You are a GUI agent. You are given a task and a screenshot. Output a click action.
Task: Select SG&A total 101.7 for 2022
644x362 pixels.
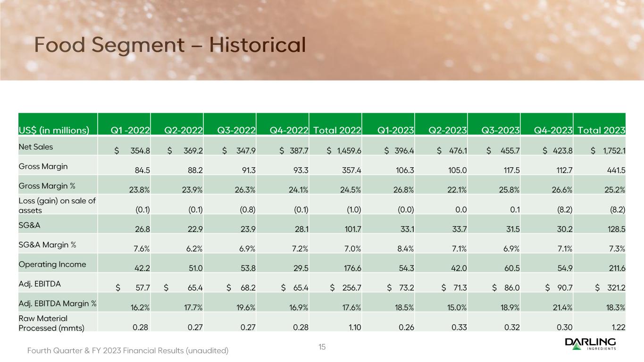[x=353, y=229]
